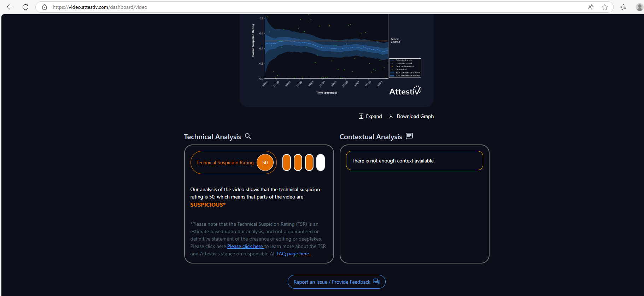644x296 pixels.
Task: Click the read aloud icon
Action: click(x=591, y=7)
